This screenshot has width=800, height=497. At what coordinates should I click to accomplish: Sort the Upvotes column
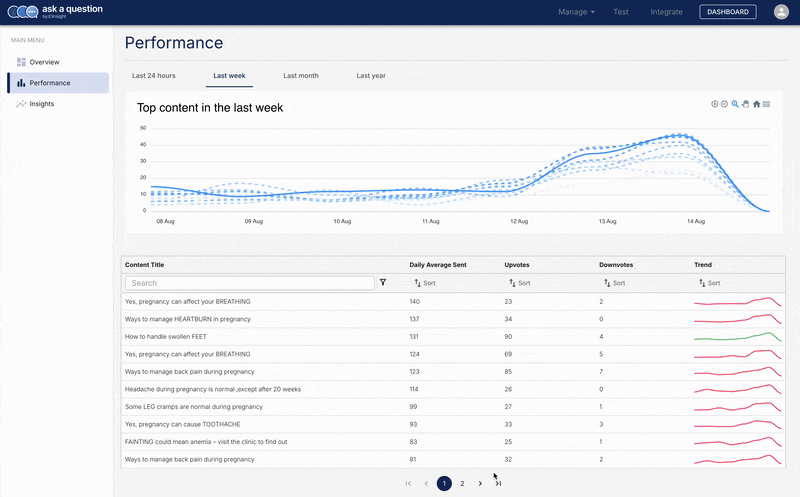[520, 283]
